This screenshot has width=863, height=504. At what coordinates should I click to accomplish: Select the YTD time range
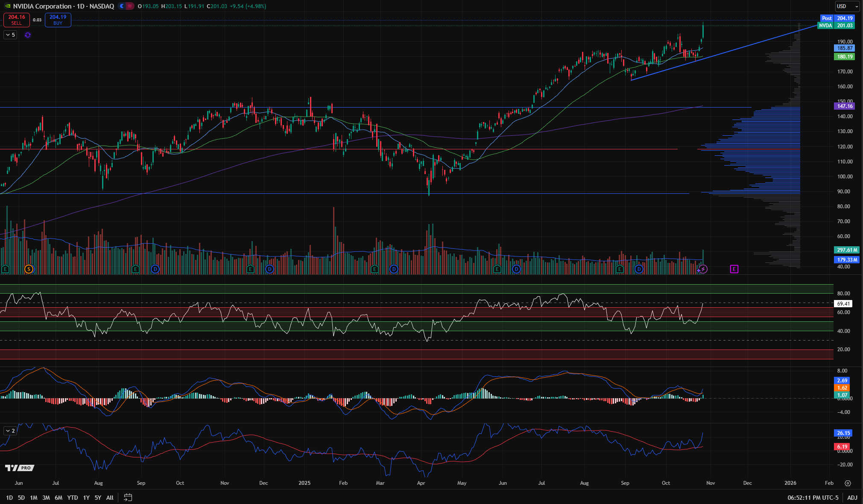coord(73,498)
